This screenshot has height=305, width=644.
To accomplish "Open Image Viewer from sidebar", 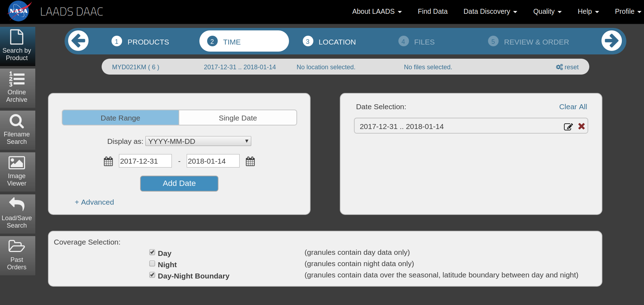I will 17,172.
